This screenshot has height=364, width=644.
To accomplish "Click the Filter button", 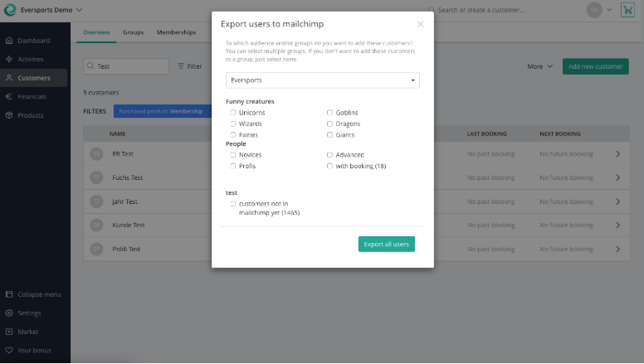I will (190, 66).
